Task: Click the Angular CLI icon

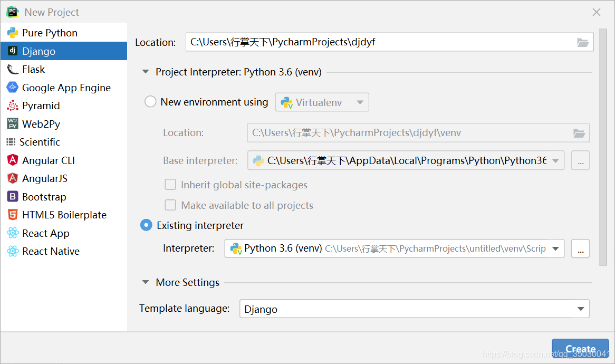Action: coord(13,160)
